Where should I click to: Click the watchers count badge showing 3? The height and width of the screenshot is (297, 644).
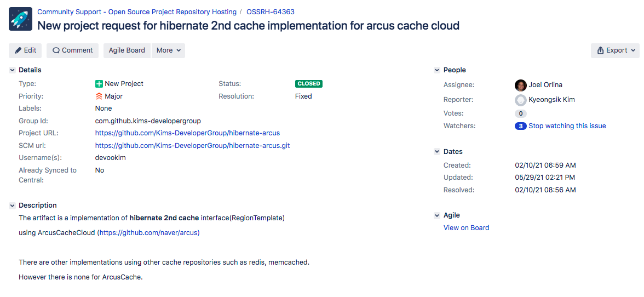(520, 126)
